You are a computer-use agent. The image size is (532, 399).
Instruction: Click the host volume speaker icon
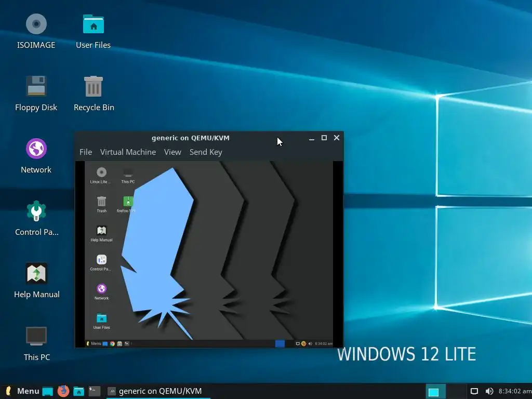(x=489, y=391)
